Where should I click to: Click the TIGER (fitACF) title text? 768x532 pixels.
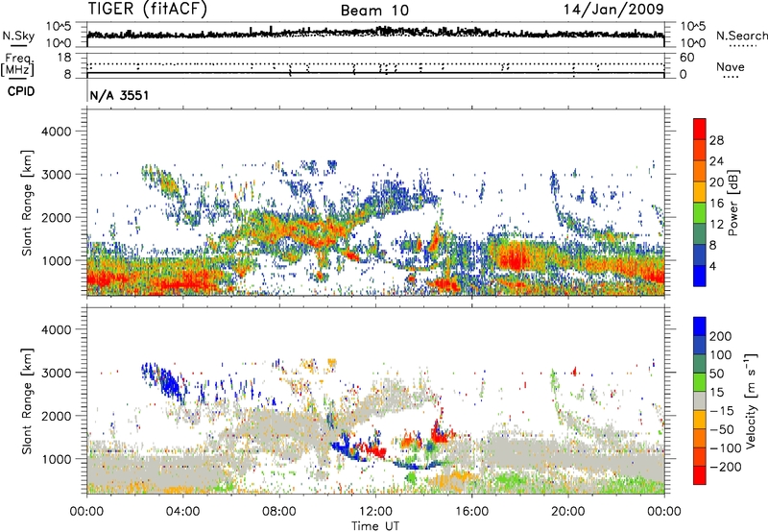(148, 9)
